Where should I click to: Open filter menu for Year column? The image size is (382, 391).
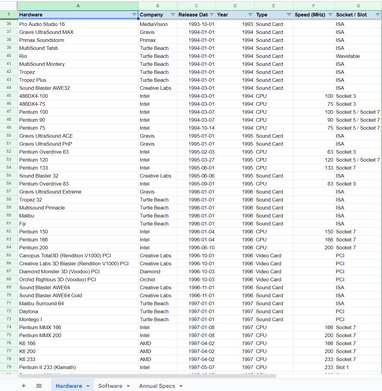coord(250,15)
